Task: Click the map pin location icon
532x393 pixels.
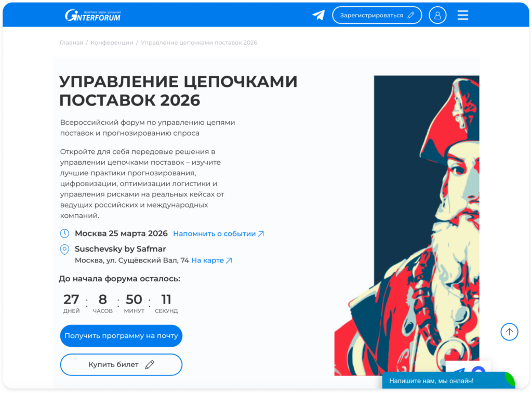Action: [64, 250]
